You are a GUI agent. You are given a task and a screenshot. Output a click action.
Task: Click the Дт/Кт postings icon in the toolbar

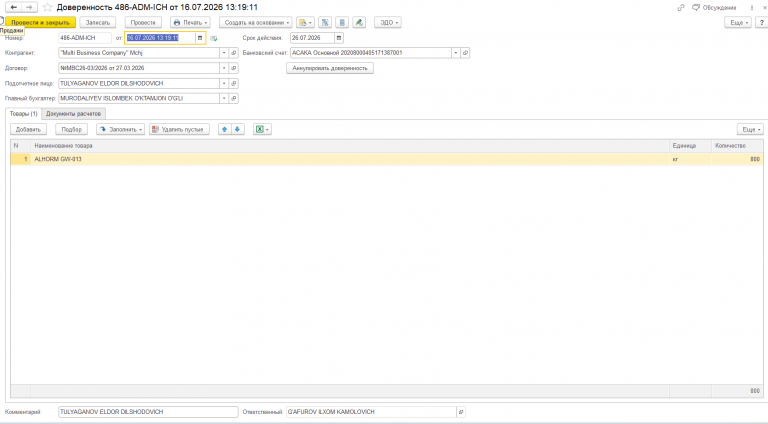[325, 23]
